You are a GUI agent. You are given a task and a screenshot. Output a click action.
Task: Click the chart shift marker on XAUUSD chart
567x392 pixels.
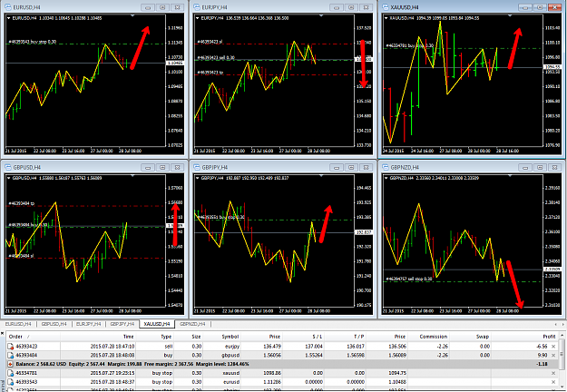click(x=510, y=15)
